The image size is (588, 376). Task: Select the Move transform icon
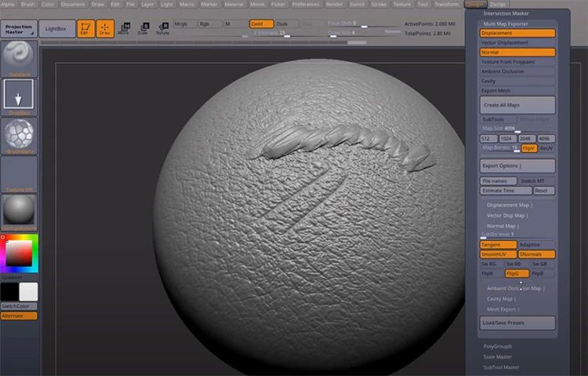pyautogui.click(x=124, y=28)
